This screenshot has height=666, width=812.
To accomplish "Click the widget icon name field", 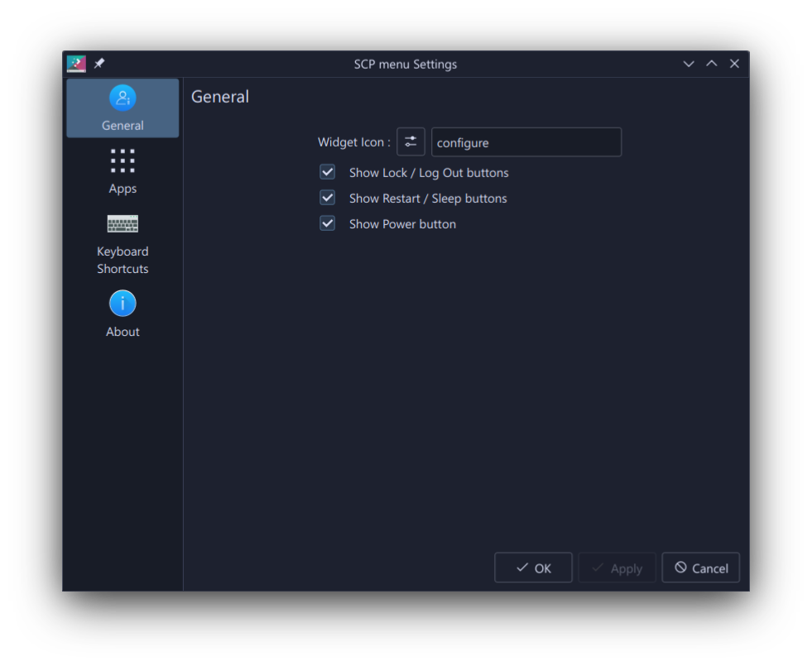I will [x=526, y=142].
